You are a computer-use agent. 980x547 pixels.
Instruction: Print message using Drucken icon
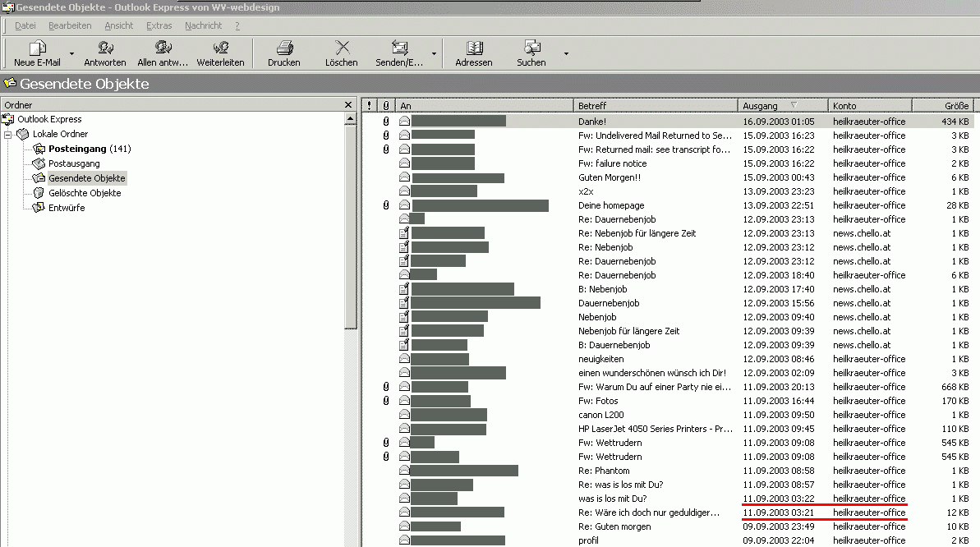click(284, 48)
